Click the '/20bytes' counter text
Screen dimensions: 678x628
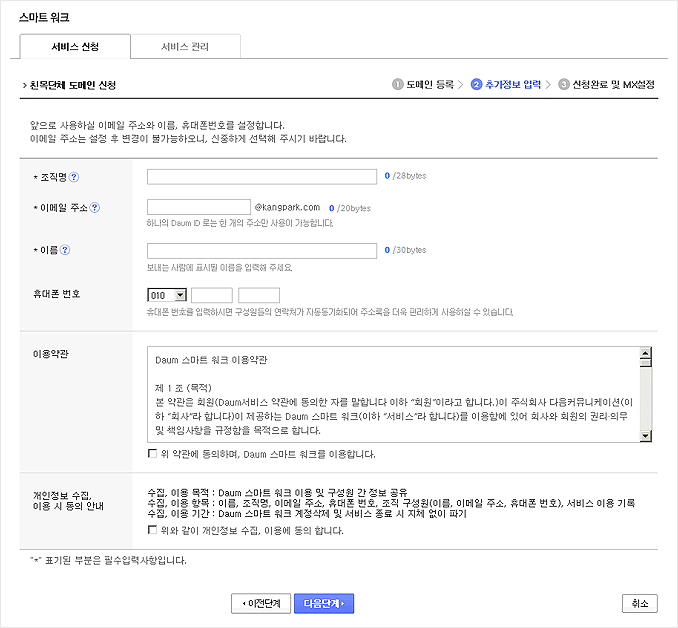point(354,208)
